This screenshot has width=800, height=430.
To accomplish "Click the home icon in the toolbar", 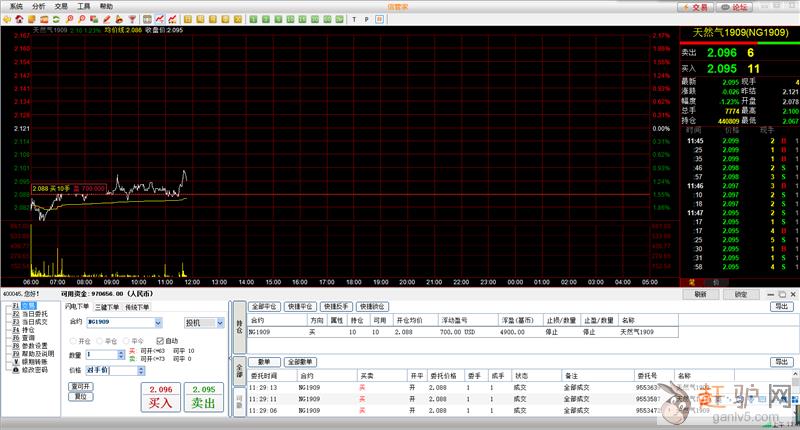I will (x=19, y=19).
